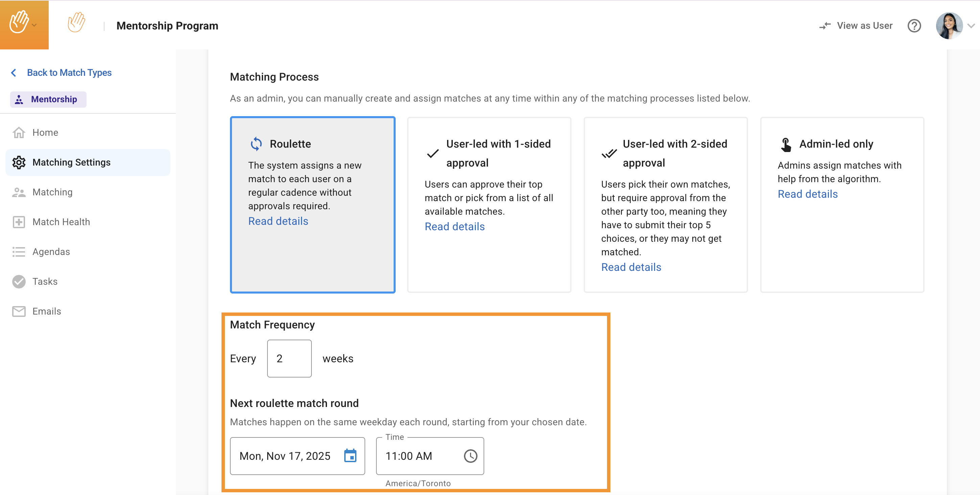Open Agendas in the sidebar

click(51, 252)
